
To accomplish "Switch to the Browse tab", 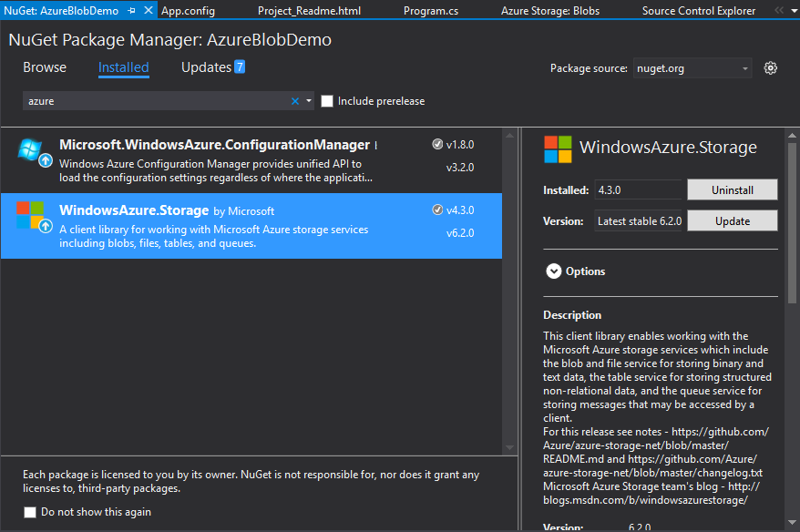I will [x=45, y=67].
